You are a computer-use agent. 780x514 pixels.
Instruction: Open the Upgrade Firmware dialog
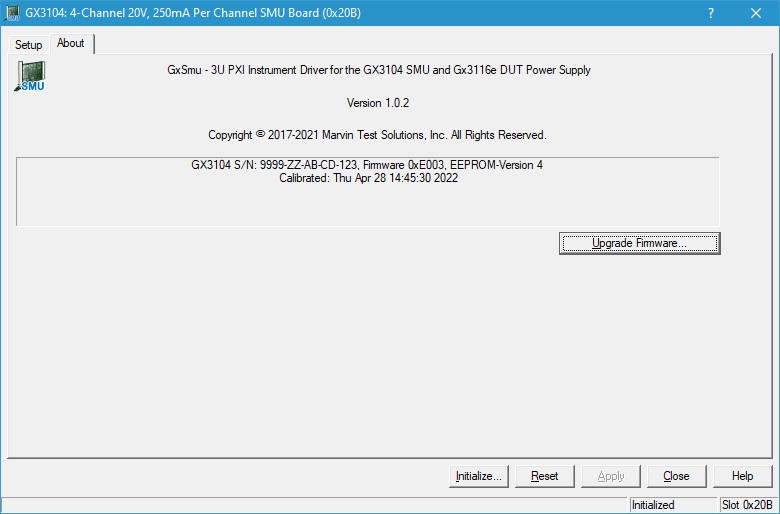[x=639, y=243]
